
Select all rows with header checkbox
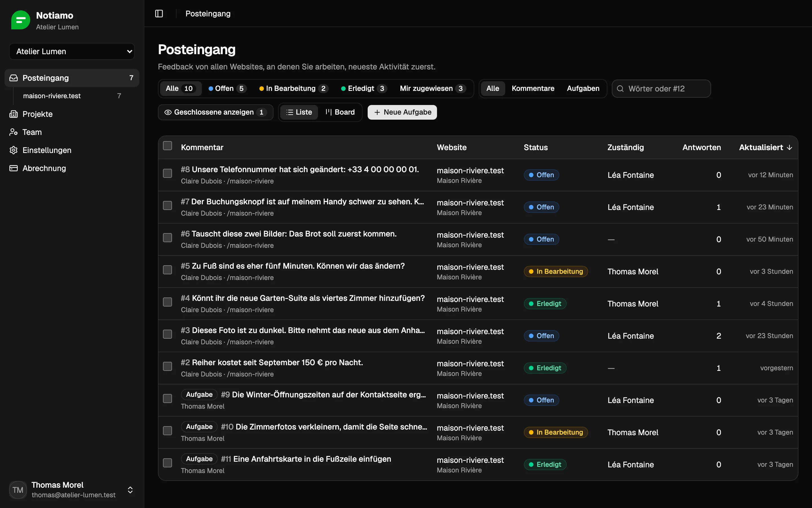point(167,145)
